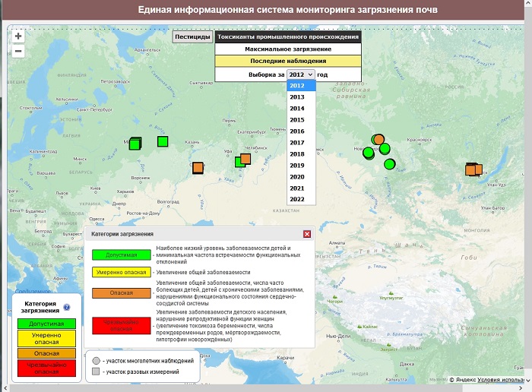Click Допустимая label in categories popup
This screenshot has height=392, width=532.
[x=122, y=255]
